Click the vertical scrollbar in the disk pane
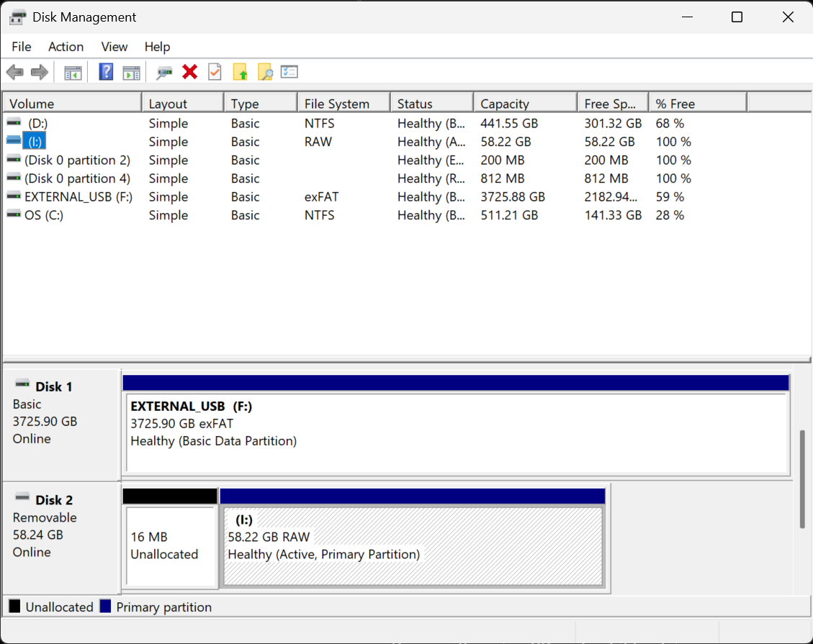 point(802,479)
